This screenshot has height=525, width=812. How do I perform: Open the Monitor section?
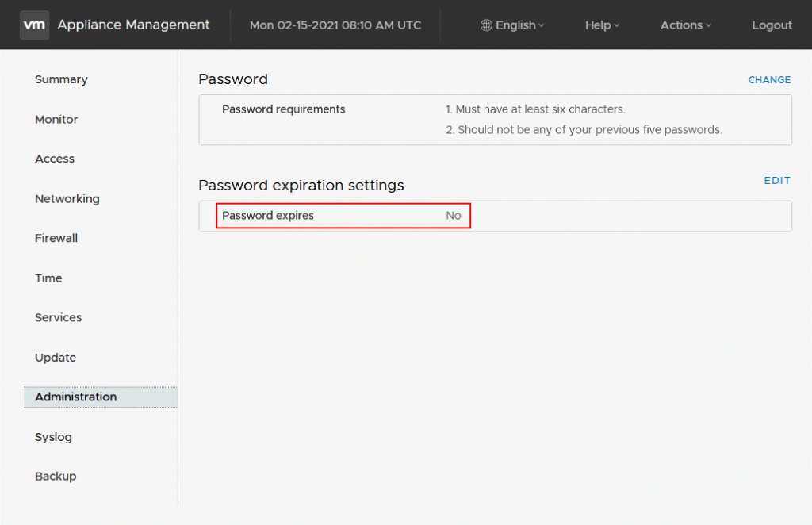click(56, 119)
